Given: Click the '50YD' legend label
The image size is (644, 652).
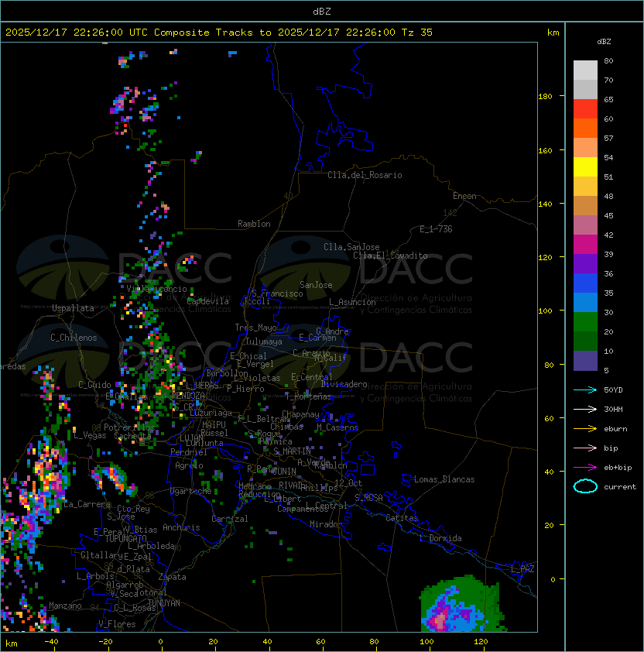Looking at the screenshot, I should (x=613, y=390).
